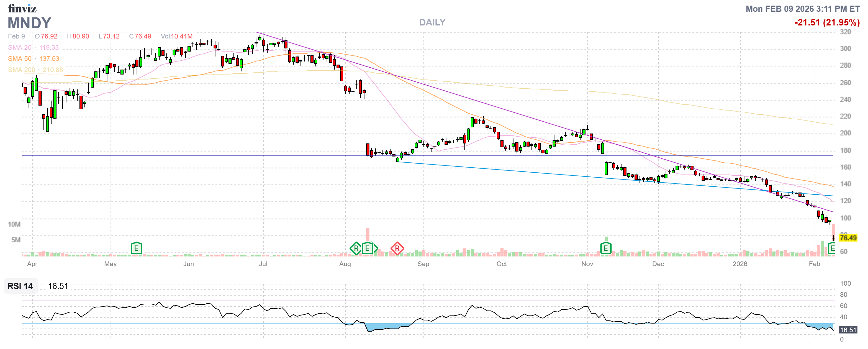Click the August earnings E marker
Image resolution: width=868 pixels, height=349 pixels.
[x=367, y=249]
